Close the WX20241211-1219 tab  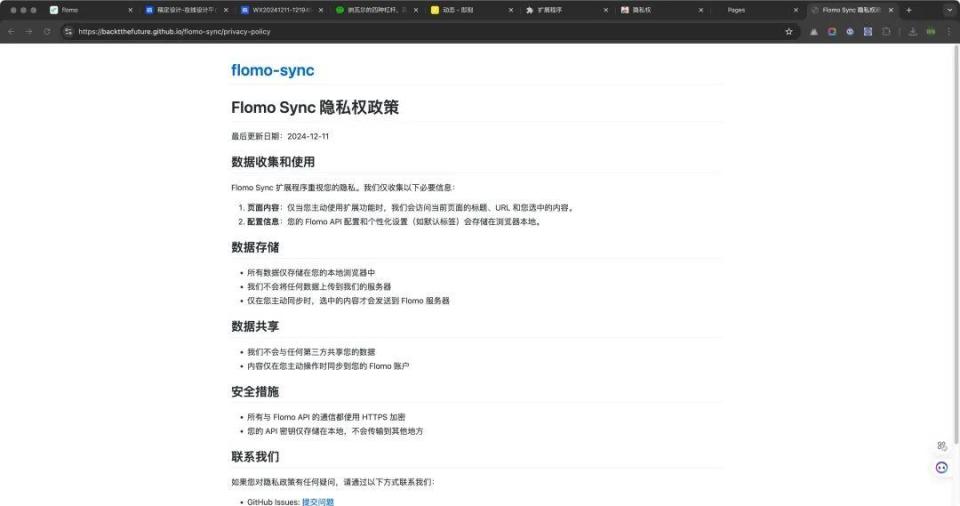321,10
